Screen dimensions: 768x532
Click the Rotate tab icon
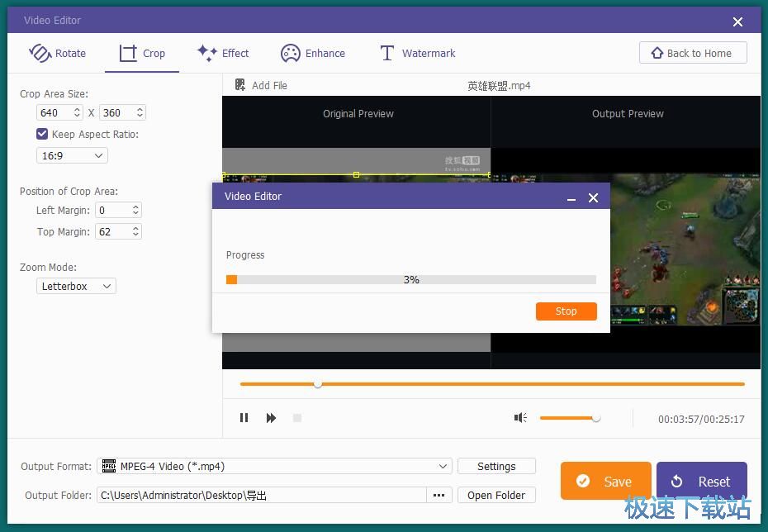(40, 53)
